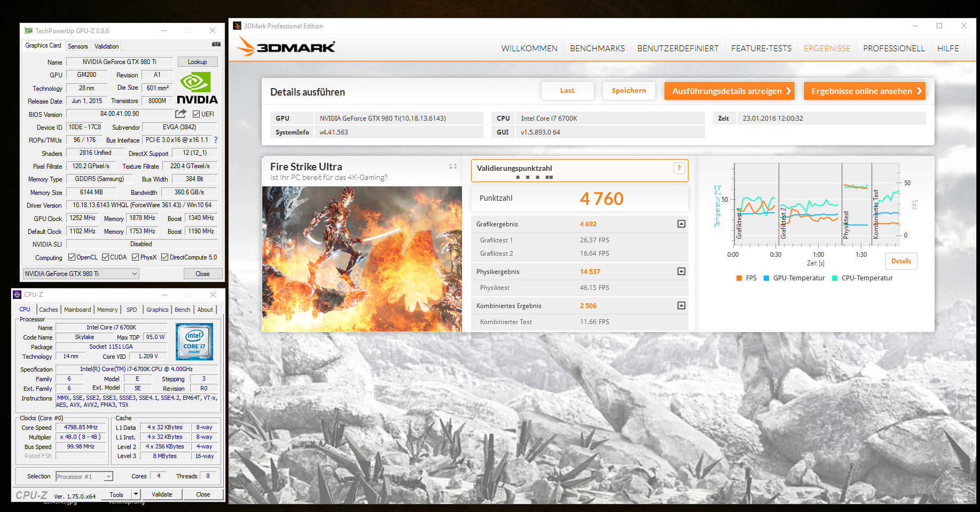Click the 3DMark logo in the header
The width and height of the screenshot is (980, 512).
286,46
